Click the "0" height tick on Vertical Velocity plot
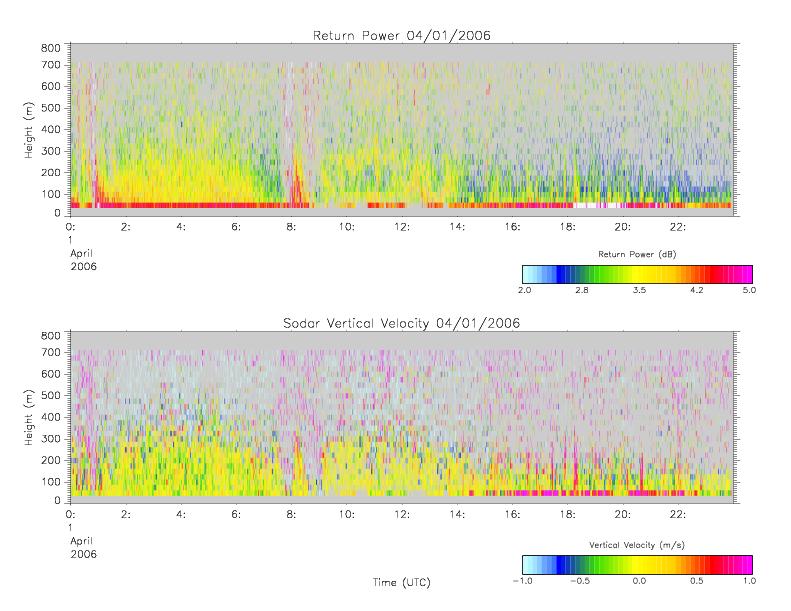The width and height of the screenshot is (791, 611). click(x=57, y=501)
